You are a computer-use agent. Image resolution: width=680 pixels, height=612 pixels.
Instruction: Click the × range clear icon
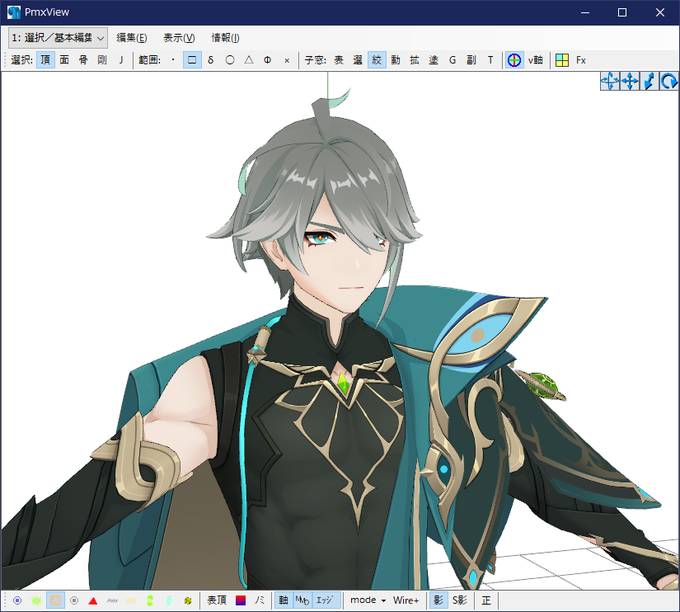(x=287, y=60)
